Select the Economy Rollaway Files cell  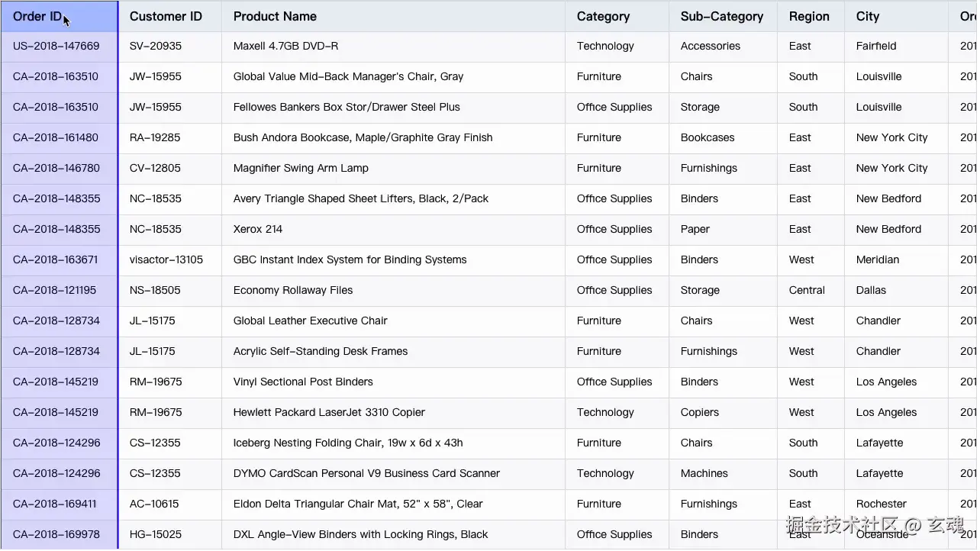(x=293, y=291)
